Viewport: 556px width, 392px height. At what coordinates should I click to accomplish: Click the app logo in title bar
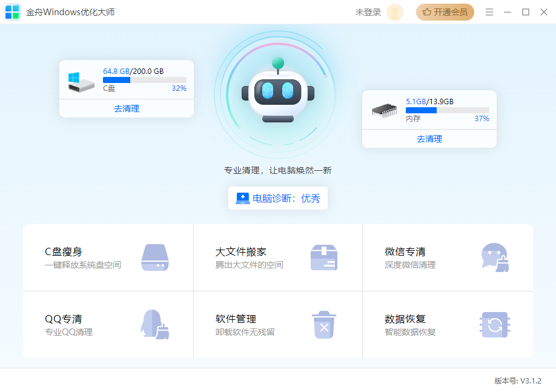click(x=12, y=12)
